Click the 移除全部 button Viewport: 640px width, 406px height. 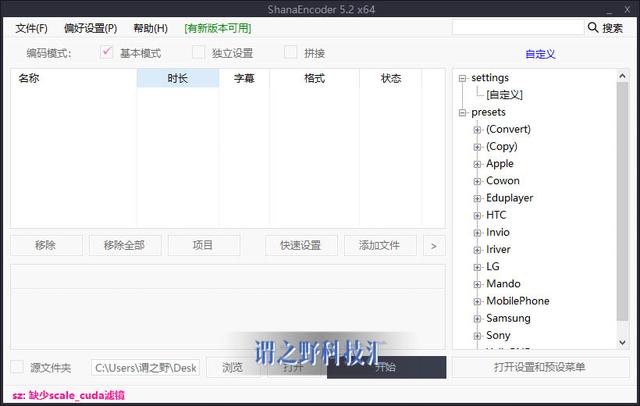(124, 245)
